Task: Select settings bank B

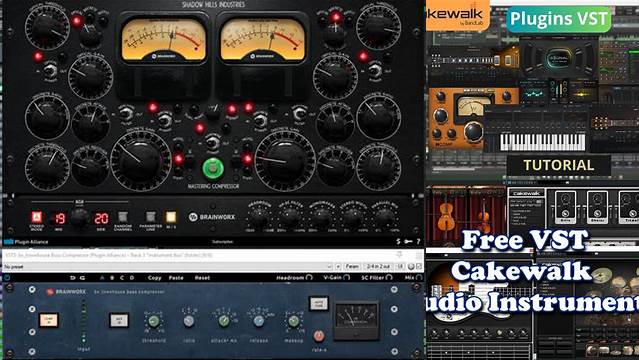Action: (x=112, y=278)
